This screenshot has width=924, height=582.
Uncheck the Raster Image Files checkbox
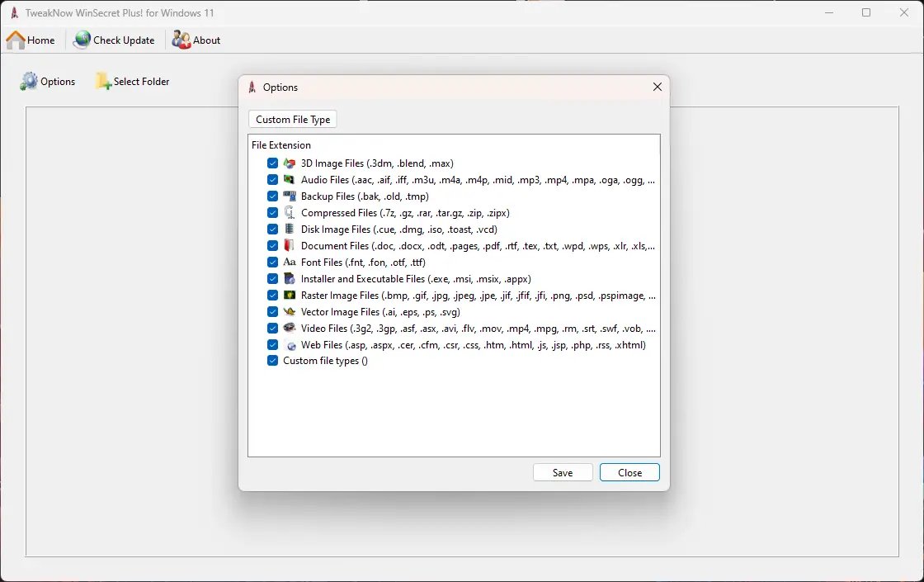tap(272, 296)
